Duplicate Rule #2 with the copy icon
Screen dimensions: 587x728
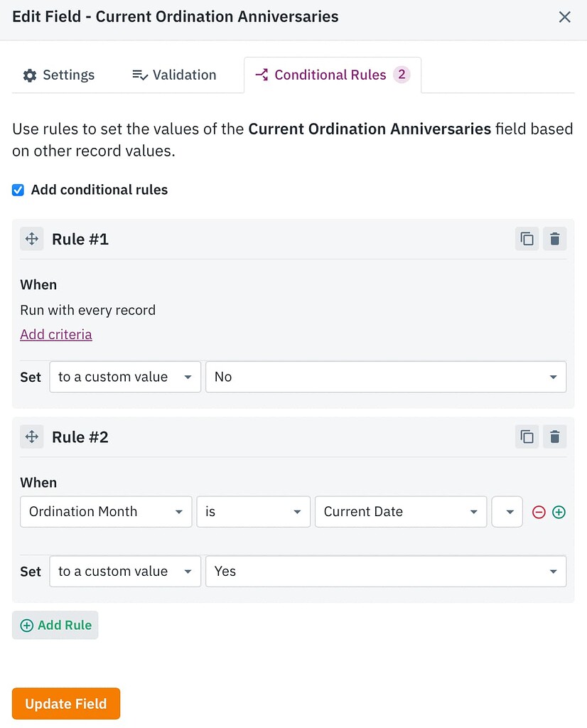[x=527, y=437]
